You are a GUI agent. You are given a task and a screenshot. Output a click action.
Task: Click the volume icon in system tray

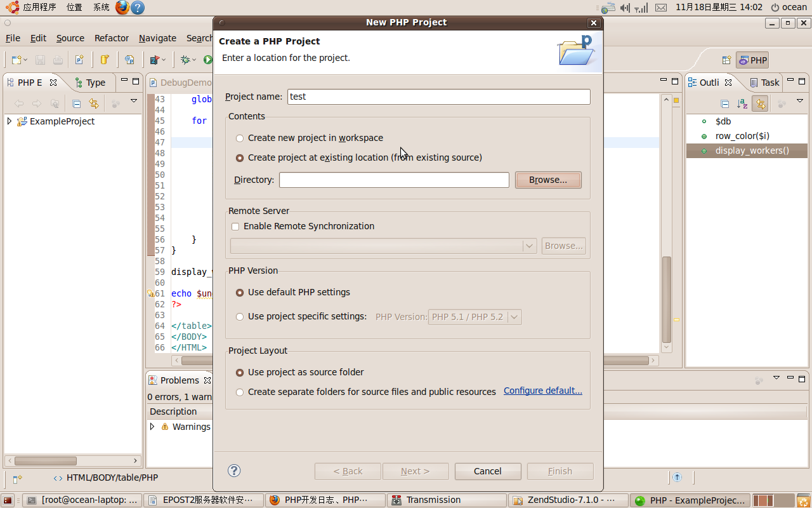625,8
